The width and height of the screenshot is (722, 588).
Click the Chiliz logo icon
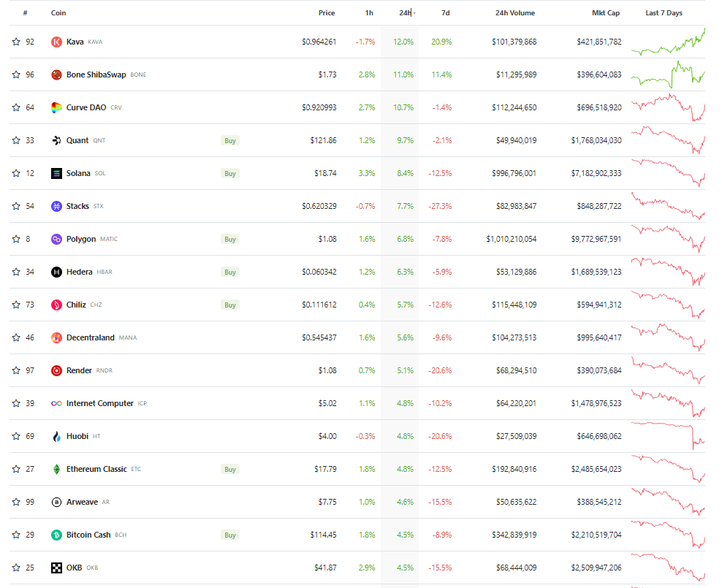(x=56, y=305)
